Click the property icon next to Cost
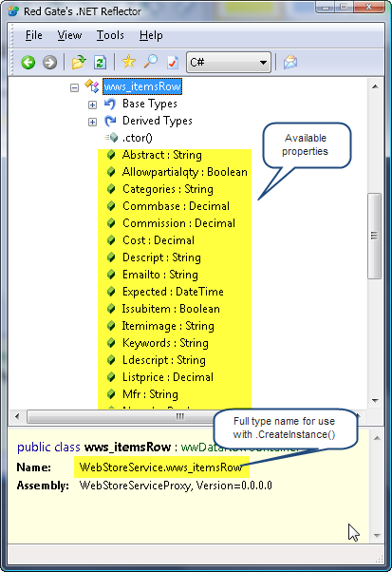 coord(111,240)
